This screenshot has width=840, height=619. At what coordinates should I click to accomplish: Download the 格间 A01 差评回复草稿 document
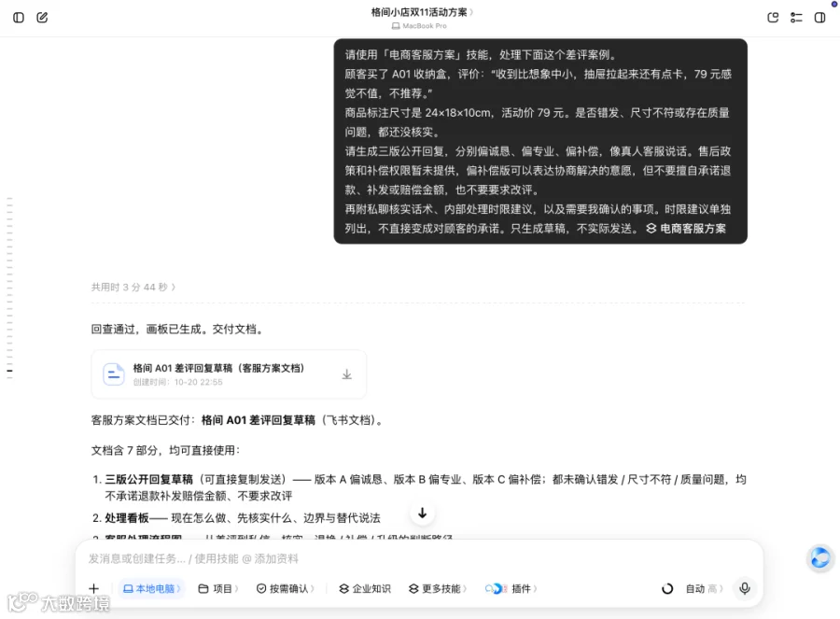pos(346,374)
